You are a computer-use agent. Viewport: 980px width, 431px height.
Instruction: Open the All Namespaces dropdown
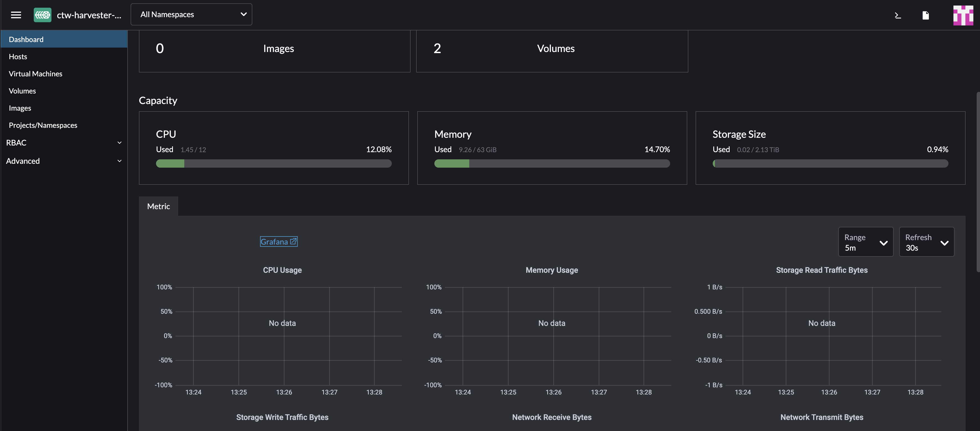tap(191, 14)
